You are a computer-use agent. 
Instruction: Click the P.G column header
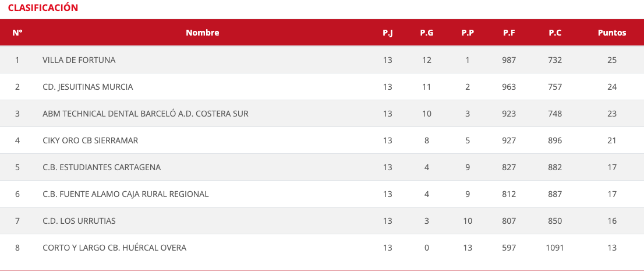427,33
